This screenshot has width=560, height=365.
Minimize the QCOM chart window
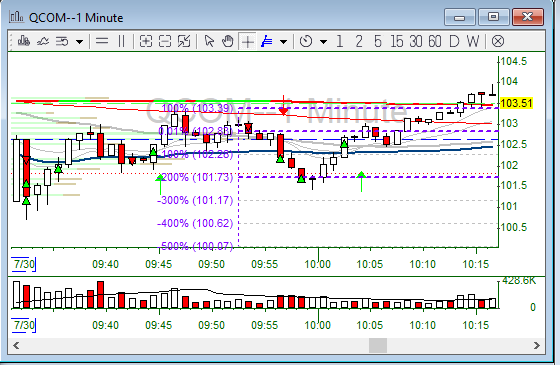click(x=460, y=17)
